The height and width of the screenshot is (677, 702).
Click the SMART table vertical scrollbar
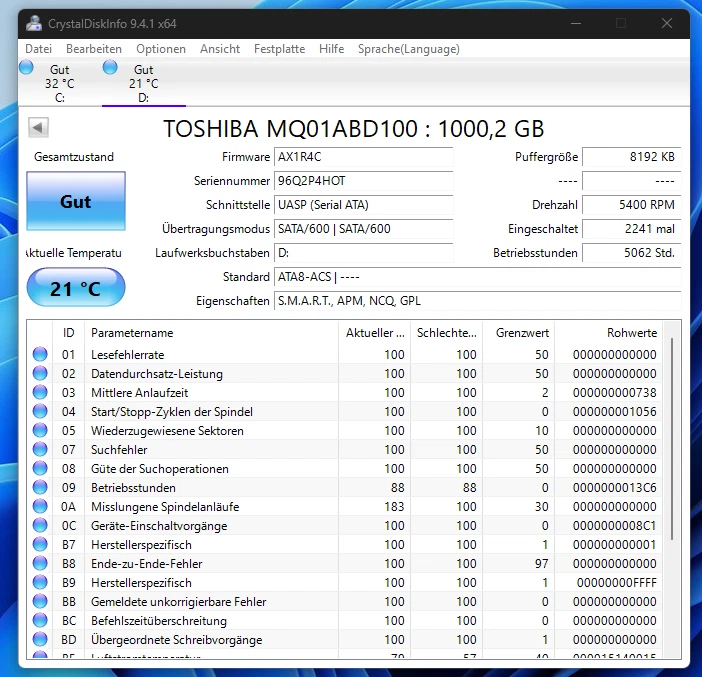(672, 439)
